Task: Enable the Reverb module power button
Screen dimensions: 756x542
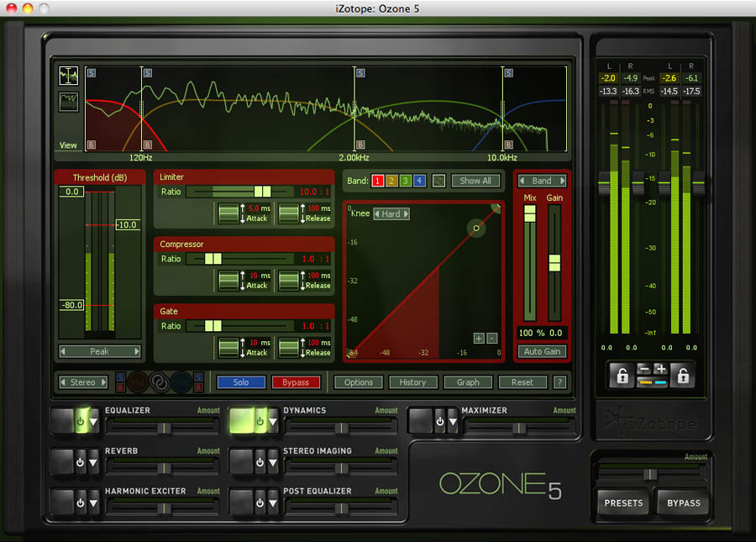Action: (80, 461)
